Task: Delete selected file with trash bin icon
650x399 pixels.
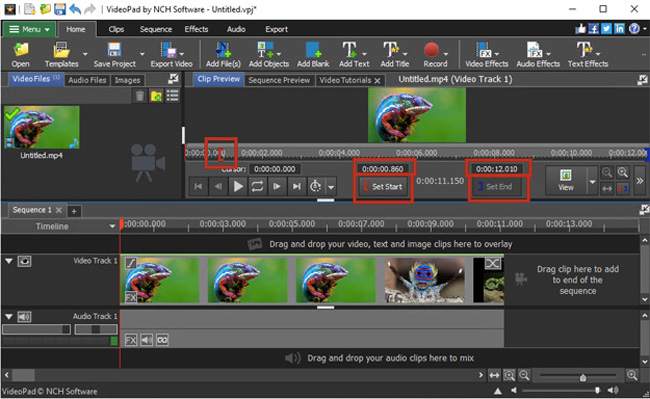Action: [140, 96]
